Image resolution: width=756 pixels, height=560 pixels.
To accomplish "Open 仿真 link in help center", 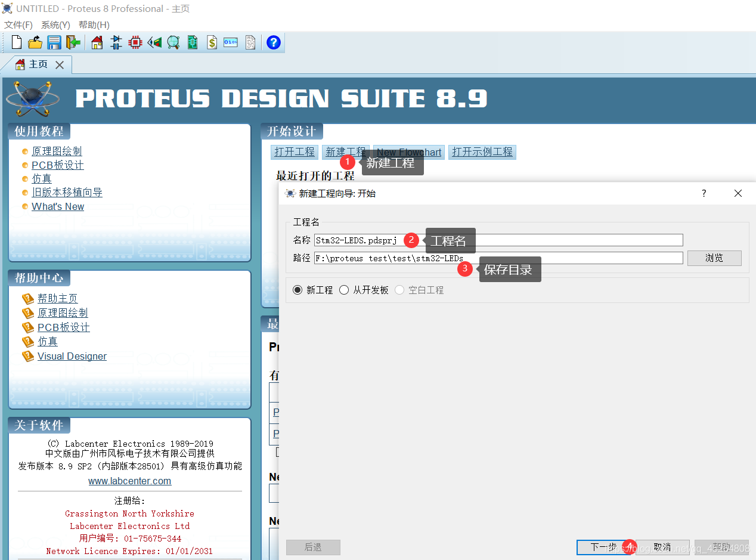I will (x=48, y=342).
